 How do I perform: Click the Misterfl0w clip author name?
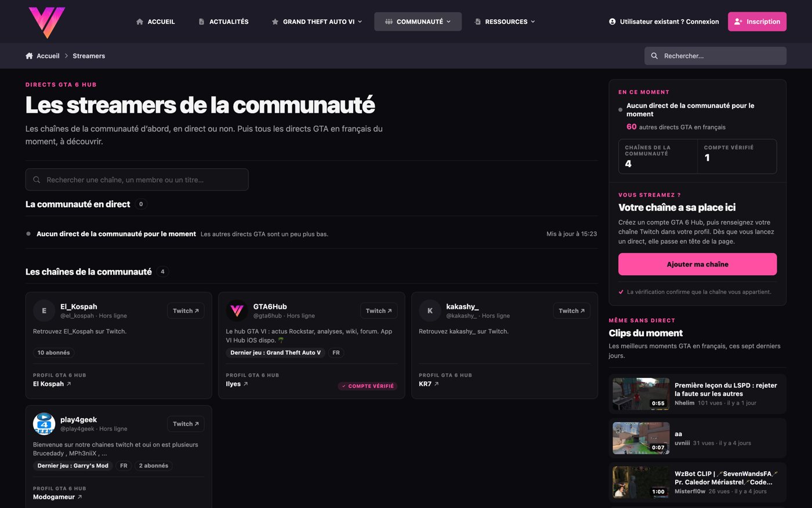(690, 491)
